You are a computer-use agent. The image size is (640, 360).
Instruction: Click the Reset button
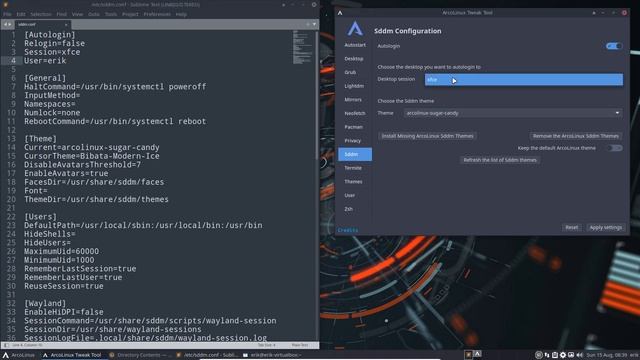571,227
